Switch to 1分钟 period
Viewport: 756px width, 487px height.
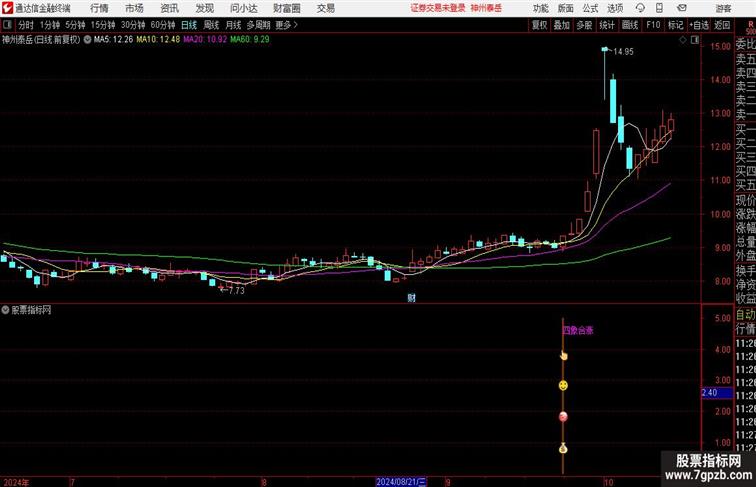[50, 25]
